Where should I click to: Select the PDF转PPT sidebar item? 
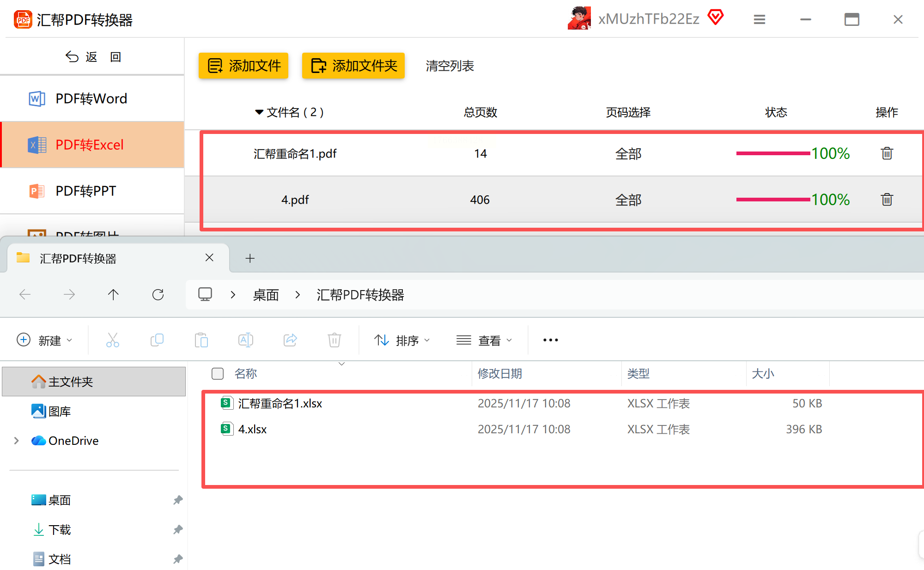point(86,191)
